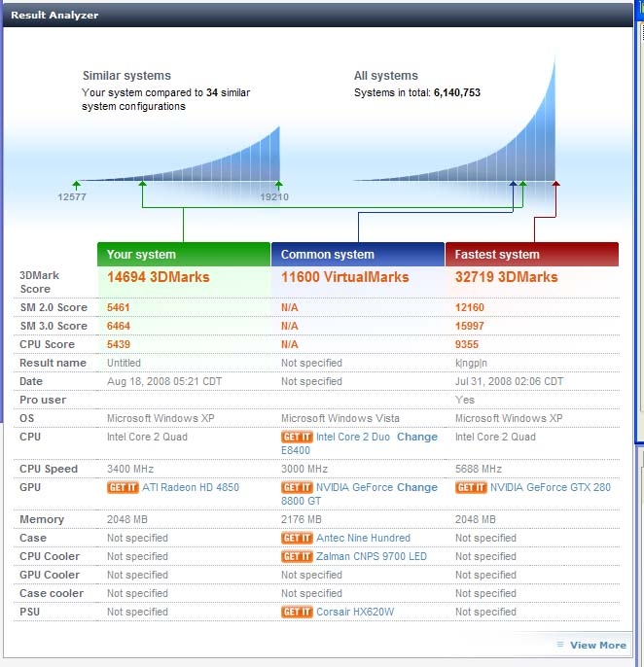Open the Intel Core 2 Duo link

[x=353, y=437]
